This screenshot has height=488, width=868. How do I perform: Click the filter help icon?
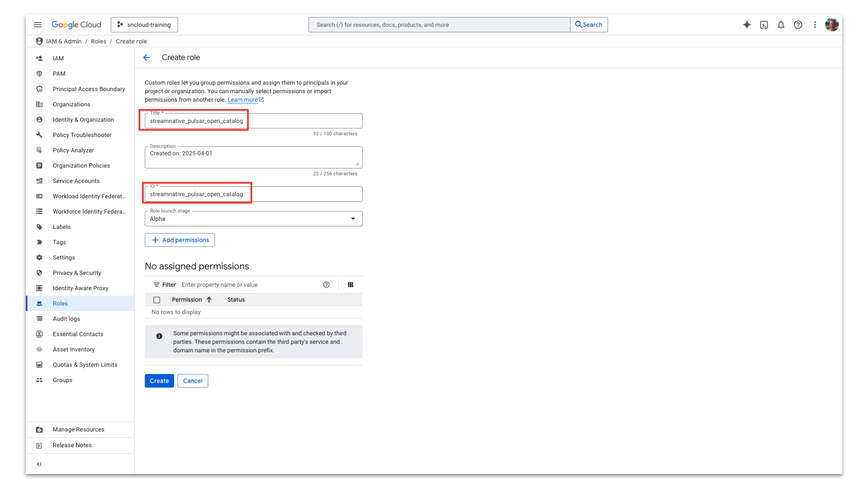pyautogui.click(x=326, y=284)
